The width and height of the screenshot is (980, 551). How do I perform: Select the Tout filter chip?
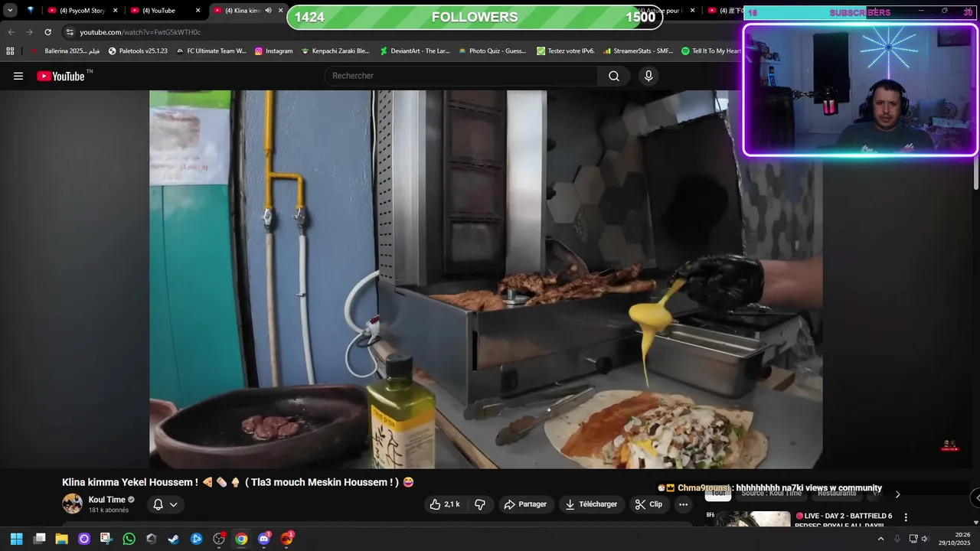click(717, 494)
